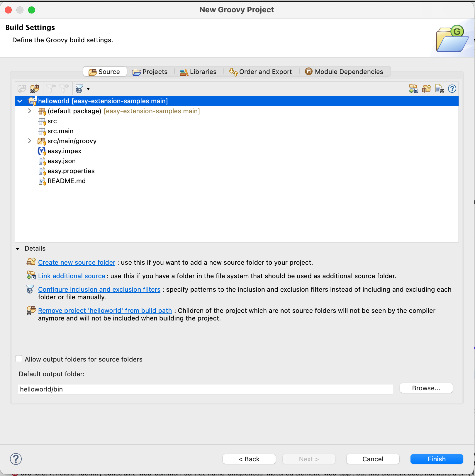Image resolution: width=475 pixels, height=476 pixels.
Task: Click the Finish button
Action: 437,459
